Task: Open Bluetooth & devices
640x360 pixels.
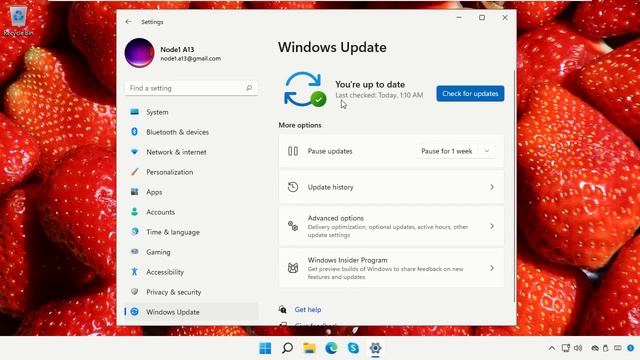Action: coord(191,132)
